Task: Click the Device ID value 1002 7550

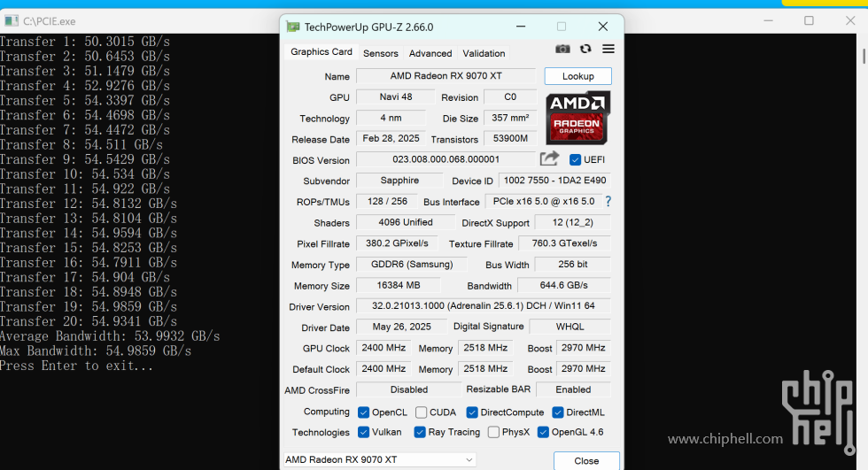Action: pos(554,181)
